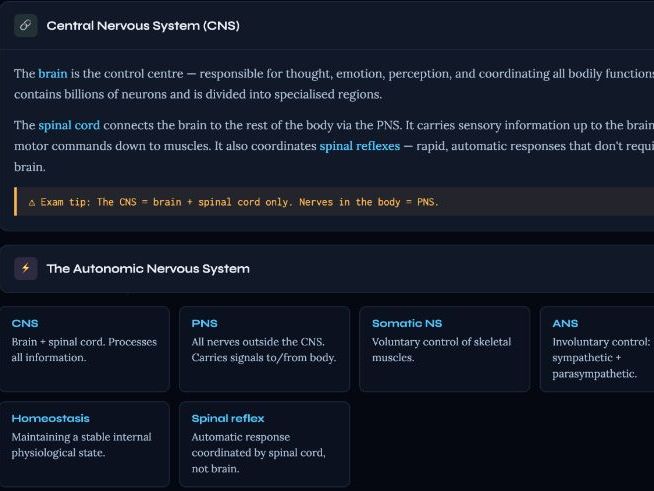This screenshot has height=491, width=654.
Task: Open the 'spinal cord' highlighted link
Action: click(x=69, y=125)
